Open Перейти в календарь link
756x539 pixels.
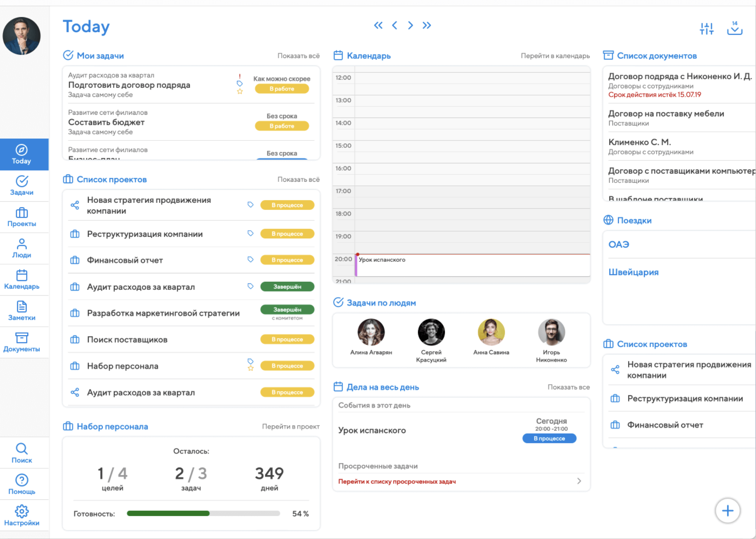tap(555, 56)
